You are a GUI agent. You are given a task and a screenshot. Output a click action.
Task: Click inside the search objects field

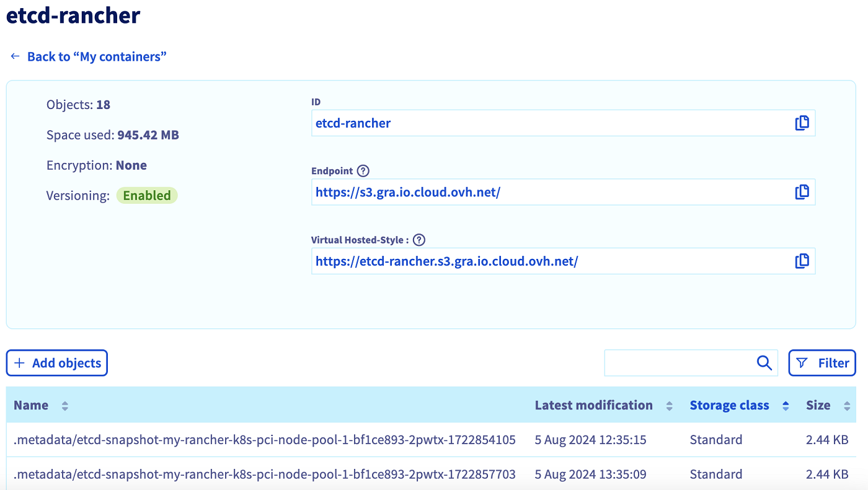click(682, 362)
